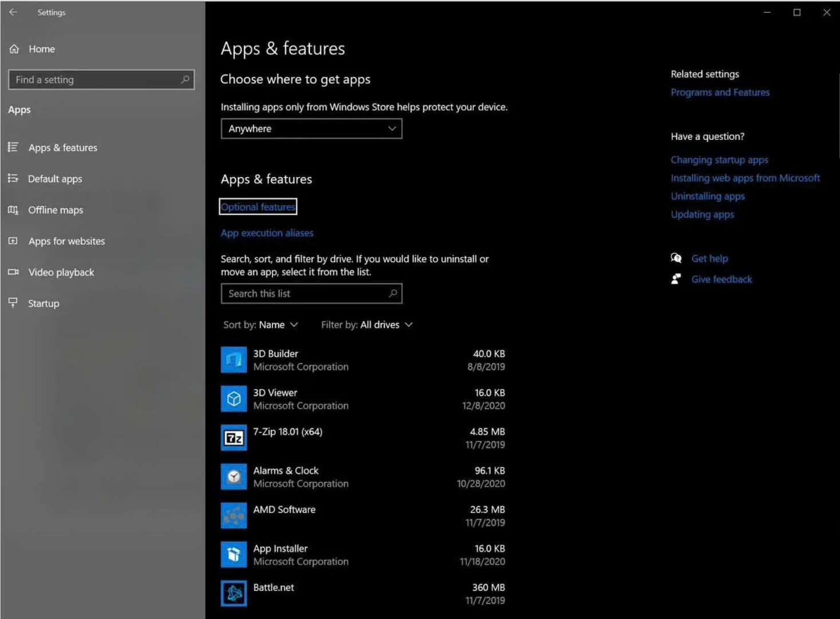The height and width of the screenshot is (619, 840).
Task: Select the Alarms & Clock icon
Action: tap(234, 477)
